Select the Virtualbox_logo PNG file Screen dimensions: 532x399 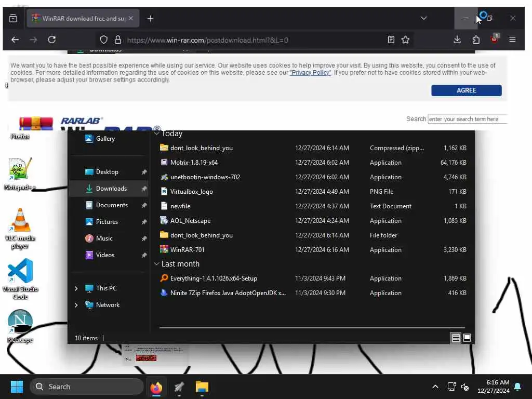tap(313, 192)
